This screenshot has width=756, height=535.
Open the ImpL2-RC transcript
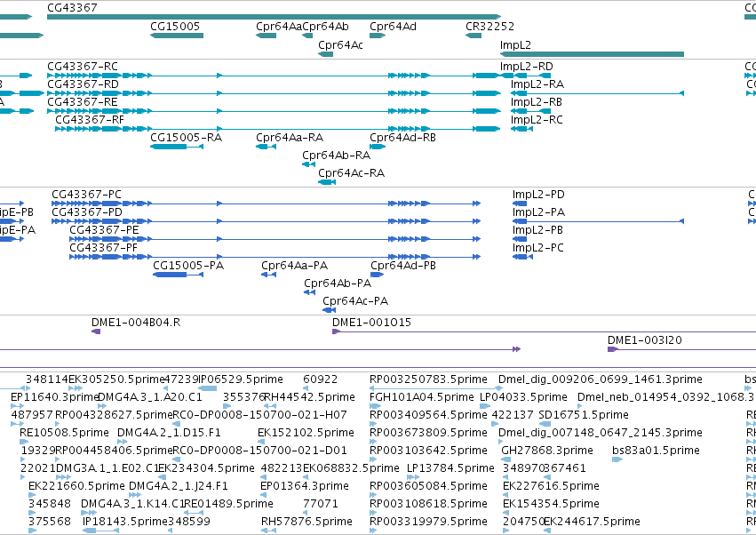pyautogui.click(x=521, y=129)
